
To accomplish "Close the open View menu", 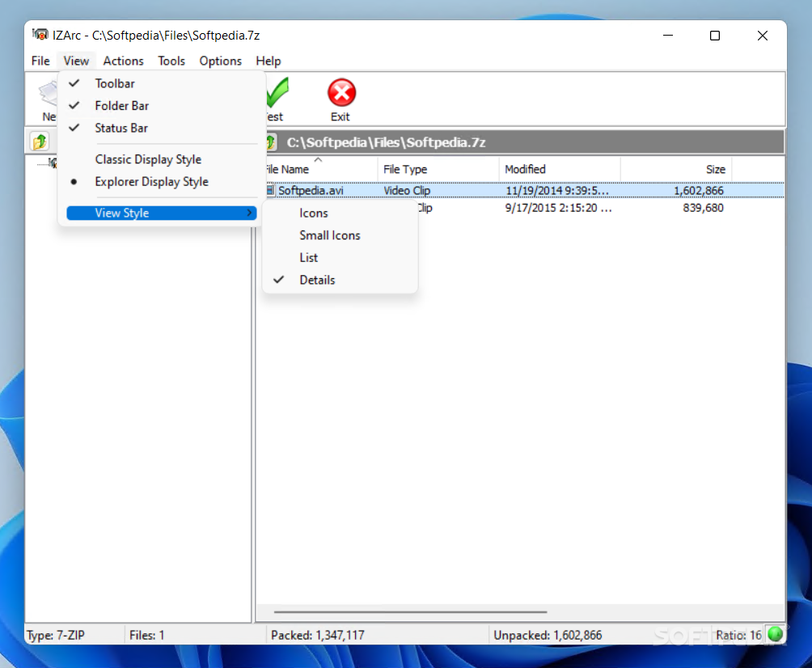I will click(x=76, y=61).
